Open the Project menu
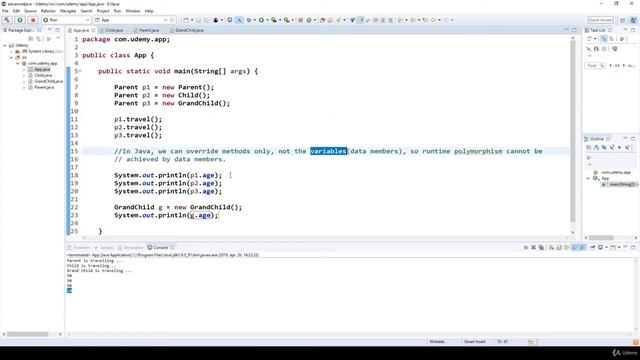The width and height of the screenshot is (640, 360). [x=103, y=11]
